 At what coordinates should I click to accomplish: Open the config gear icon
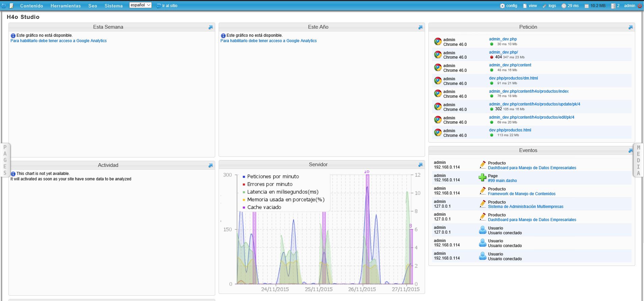pos(502,6)
